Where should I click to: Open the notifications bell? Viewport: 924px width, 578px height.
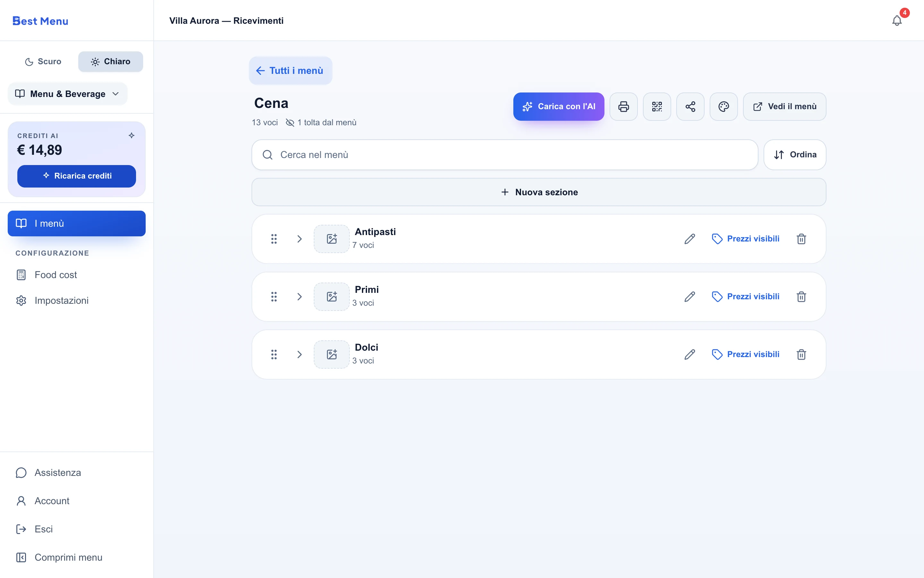point(897,21)
